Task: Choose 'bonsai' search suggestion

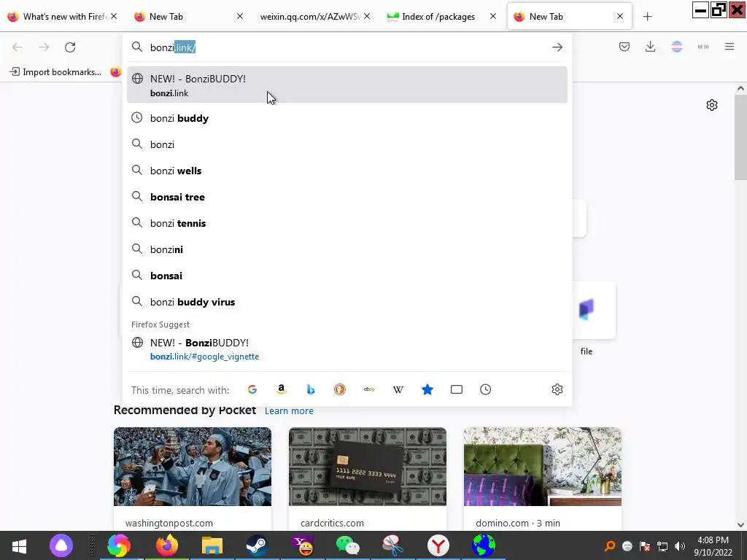Action: click(347, 275)
